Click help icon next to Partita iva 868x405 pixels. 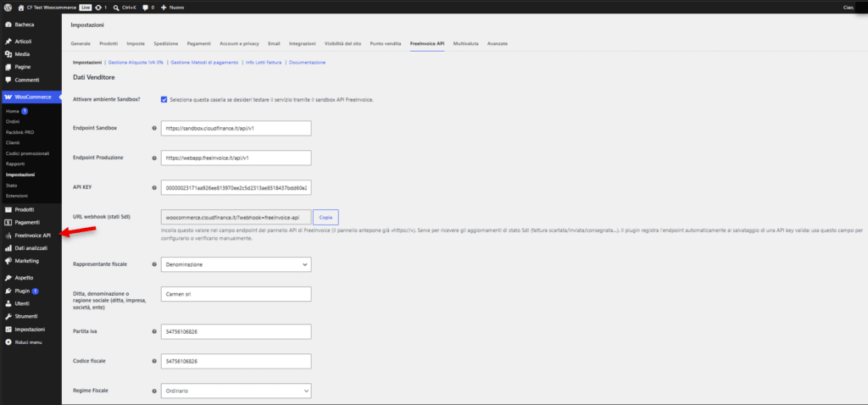(154, 331)
